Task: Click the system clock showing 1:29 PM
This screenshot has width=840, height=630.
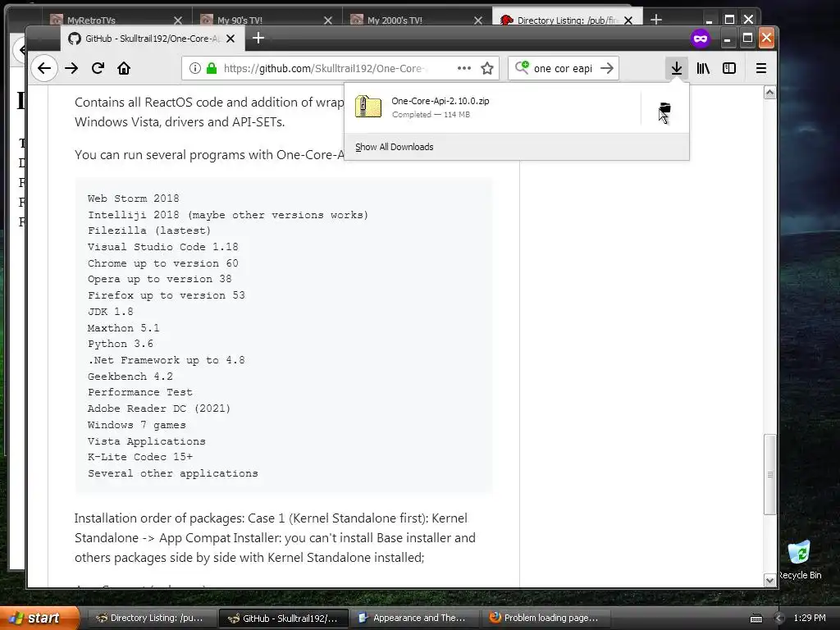Action: [810, 618]
